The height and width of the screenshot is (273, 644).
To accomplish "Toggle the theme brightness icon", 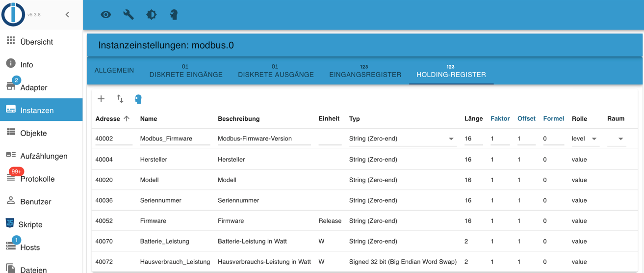I will click(152, 15).
